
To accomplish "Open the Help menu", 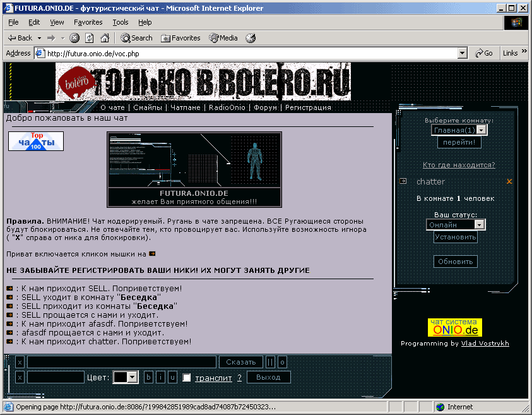I will coord(145,22).
